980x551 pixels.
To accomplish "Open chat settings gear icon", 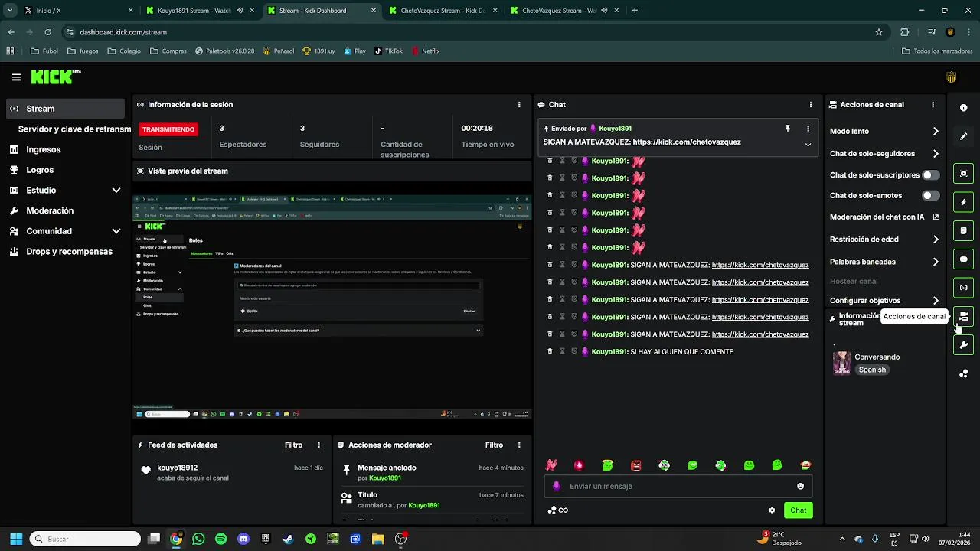I will coord(772,510).
